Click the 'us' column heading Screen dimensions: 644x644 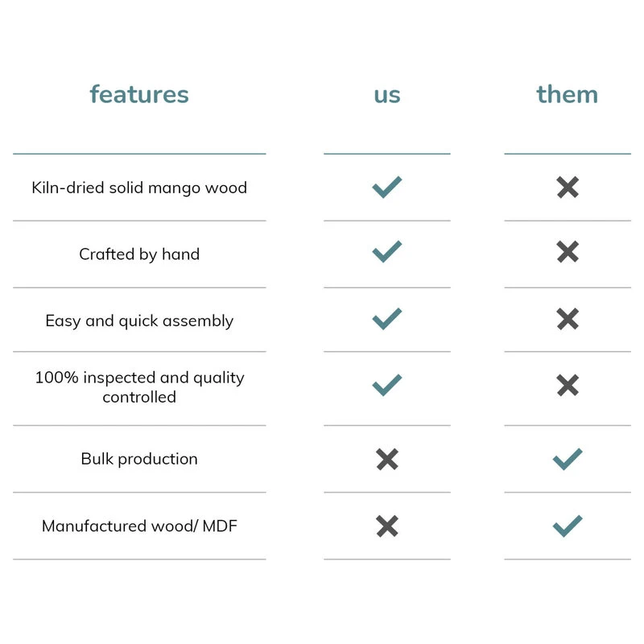[x=387, y=94]
